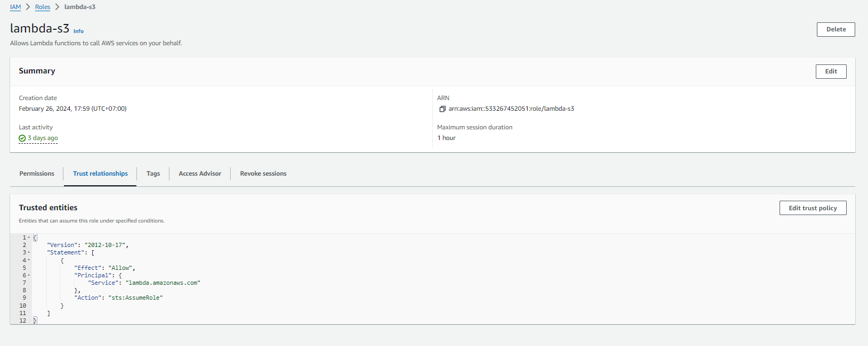Select the Trust relationships tab
This screenshot has width=868, height=346.
100,174
